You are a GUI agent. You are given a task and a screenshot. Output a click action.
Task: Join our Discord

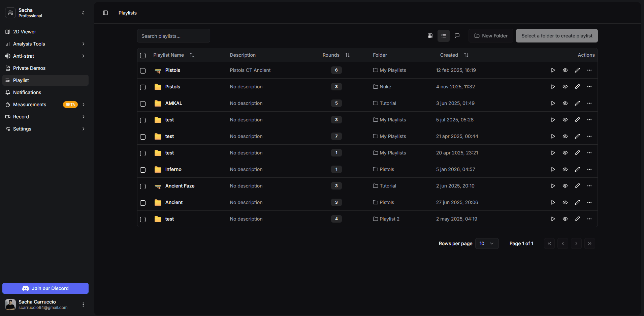45,288
